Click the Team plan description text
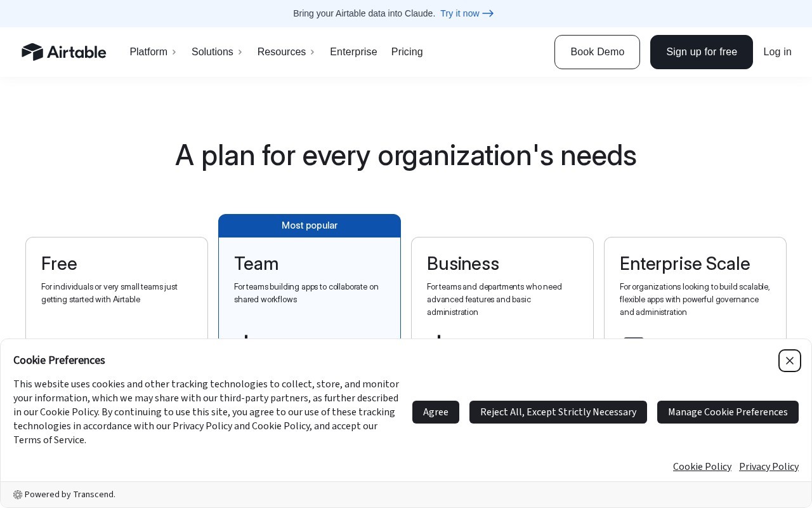This screenshot has height=508, width=812. (x=306, y=293)
